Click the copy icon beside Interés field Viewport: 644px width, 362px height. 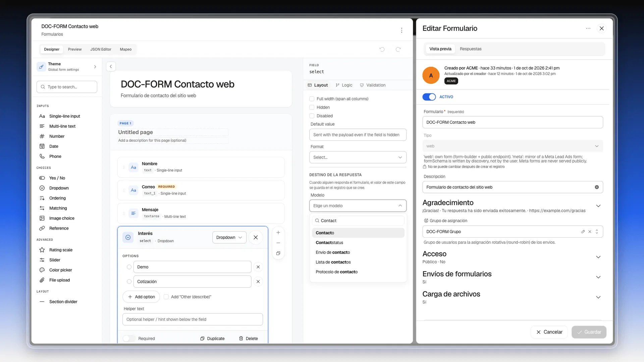pos(278,253)
